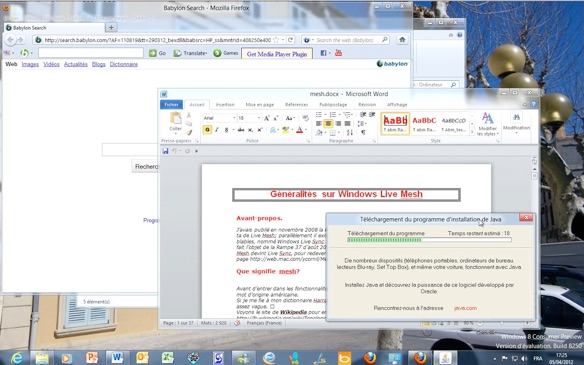Click the reload icon in Firefox address bar
Viewport: 584px width, 365px height.
coord(291,39)
